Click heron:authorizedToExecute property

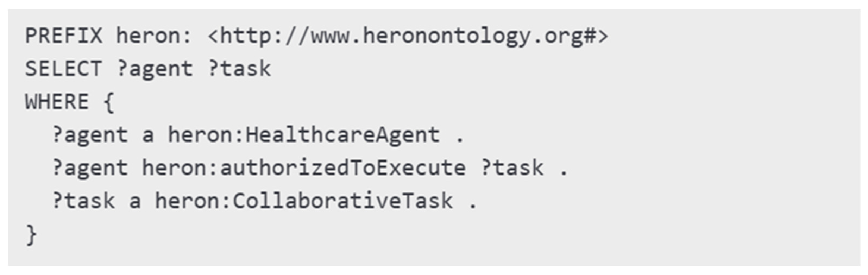[x=304, y=168]
